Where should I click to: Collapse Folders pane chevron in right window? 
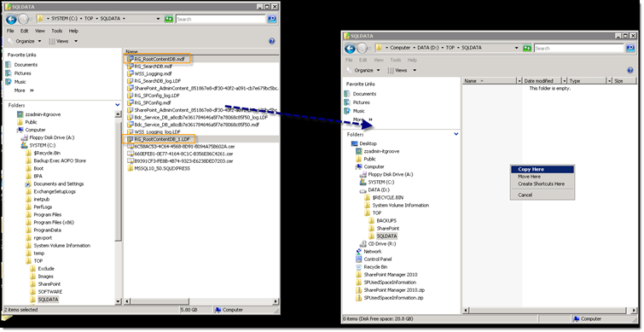pos(455,134)
